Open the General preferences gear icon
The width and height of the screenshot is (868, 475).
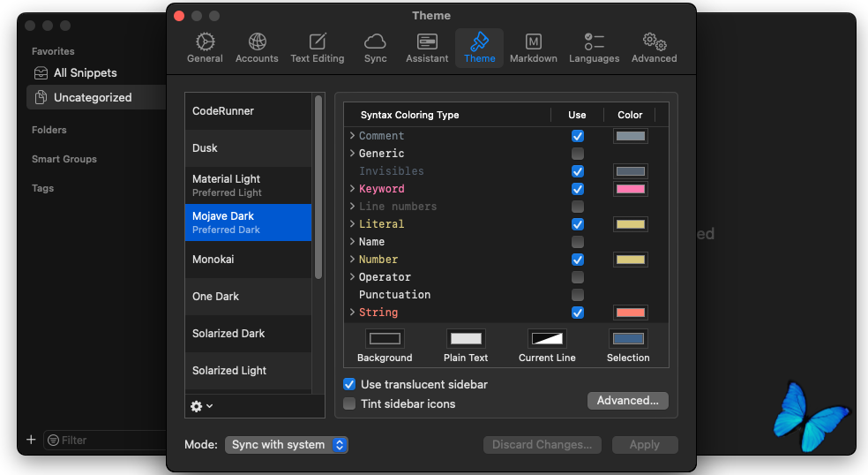pos(205,42)
